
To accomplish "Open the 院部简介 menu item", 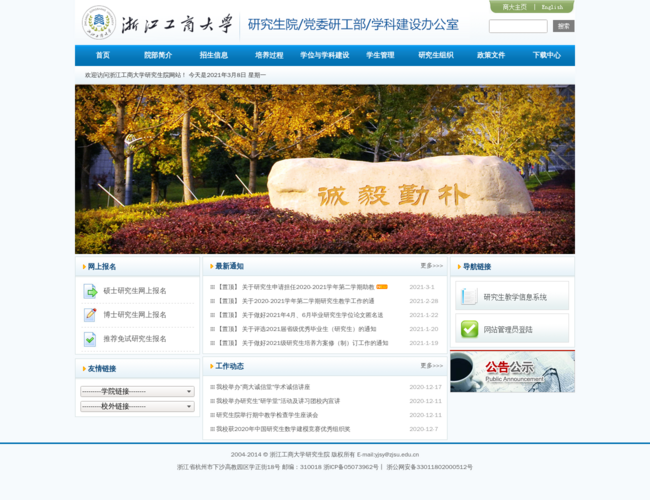I will point(158,55).
